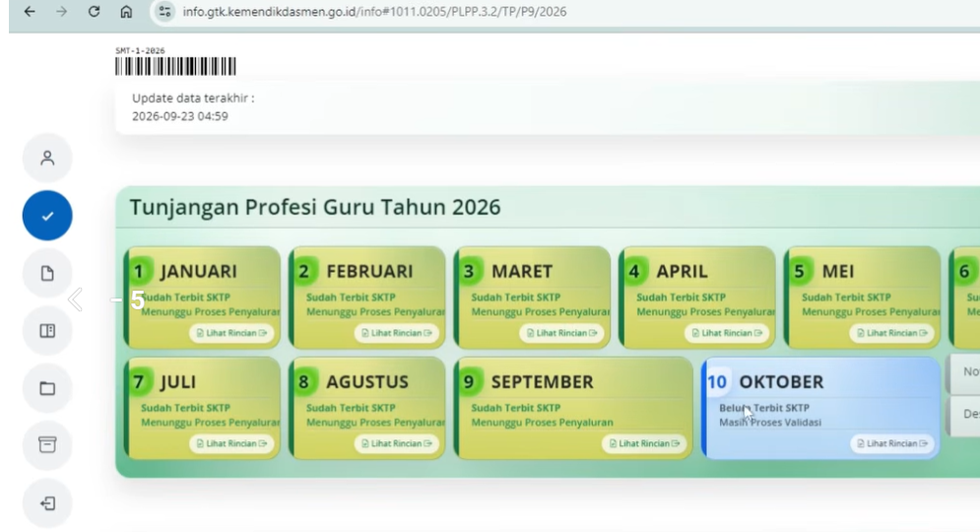
Task: Open Lihat Rincian for Oktober
Action: (892, 444)
